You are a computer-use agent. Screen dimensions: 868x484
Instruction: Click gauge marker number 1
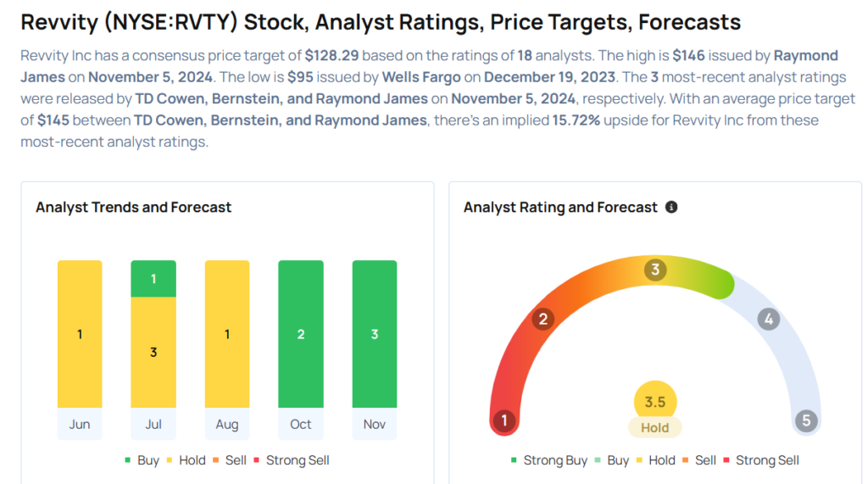point(504,420)
